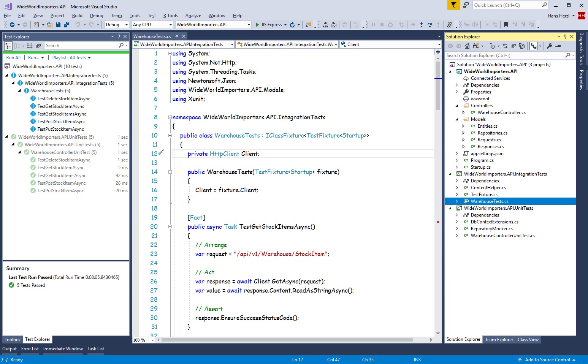Click the Test Explorer search box
588x364 pixels.
(81, 46)
